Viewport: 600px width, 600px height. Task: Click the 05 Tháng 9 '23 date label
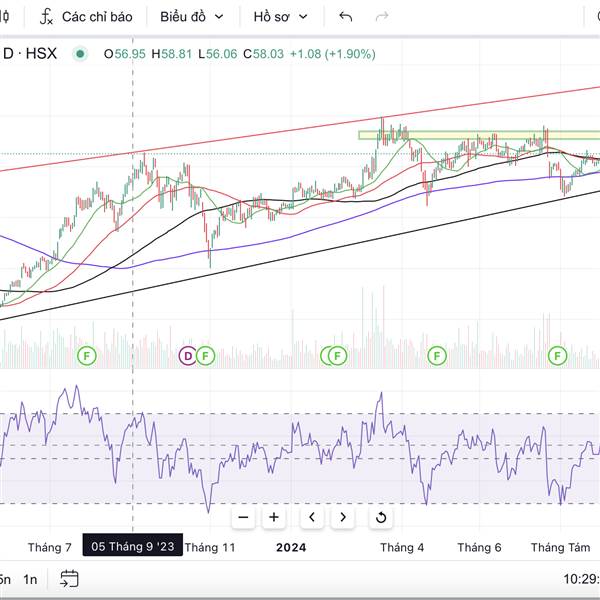pyautogui.click(x=132, y=547)
